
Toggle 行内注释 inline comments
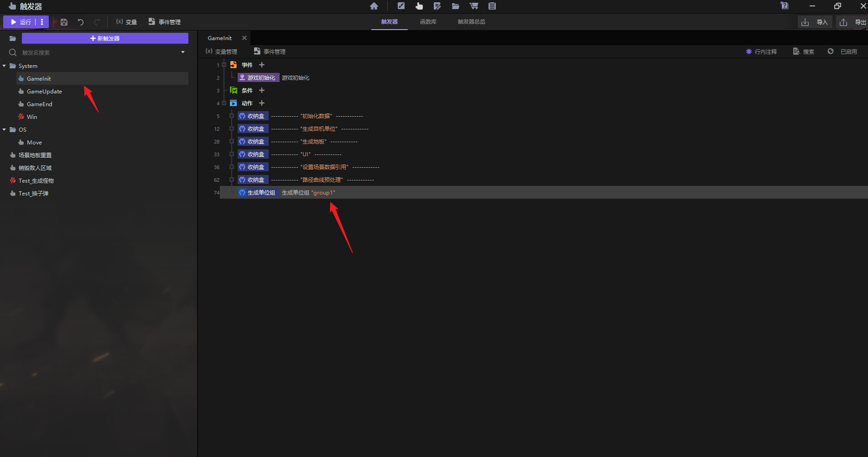(x=761, y=51)
